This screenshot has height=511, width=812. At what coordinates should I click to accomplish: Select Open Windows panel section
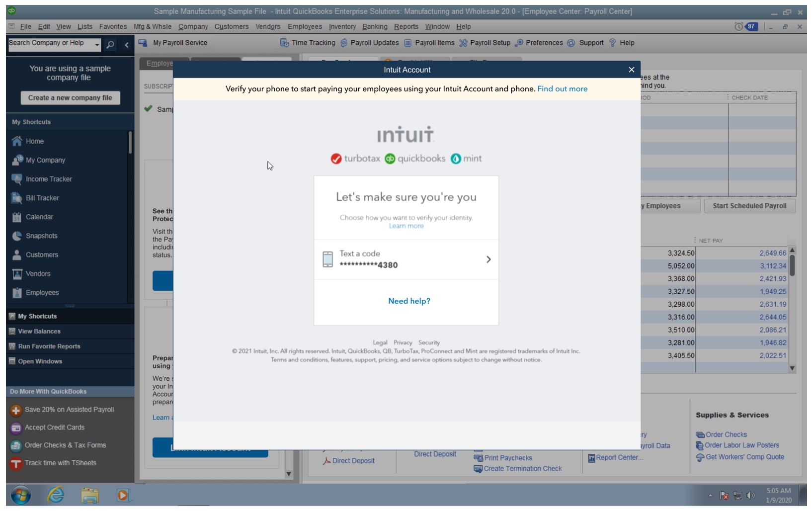pyautogui.click(x=70, y=361)
